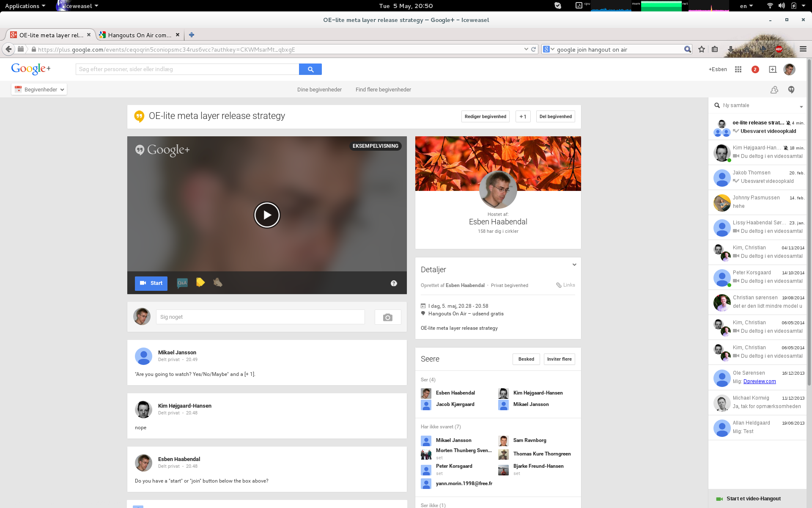Click the share new post icon
Image resolution: width=812 pixels, height=508 pixels.
(773, 69)
